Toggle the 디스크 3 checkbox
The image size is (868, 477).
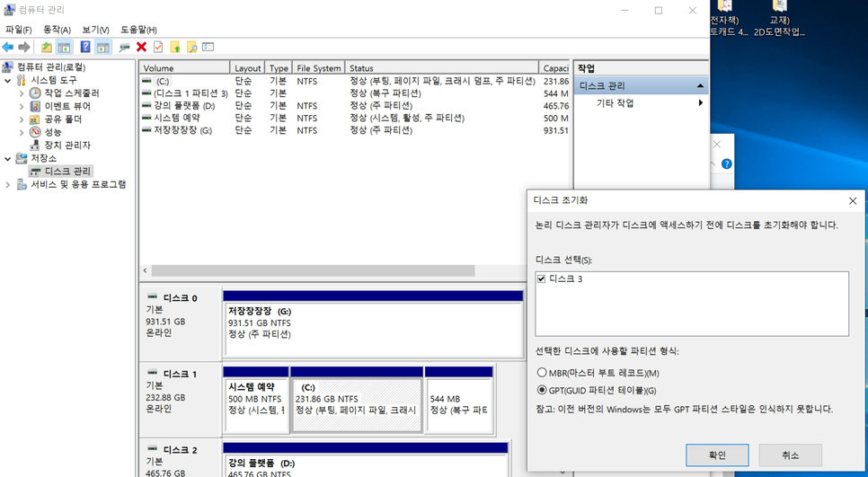542,278
